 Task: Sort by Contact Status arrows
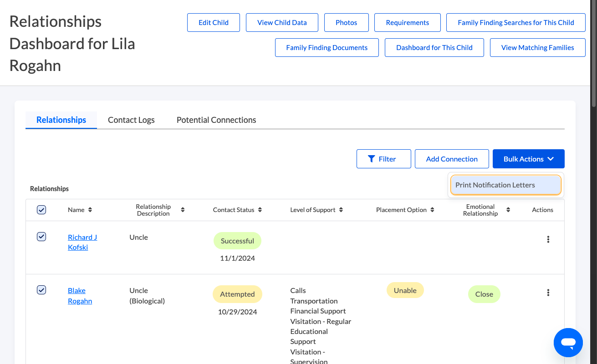pyautogui.click(x=260, y=210)
